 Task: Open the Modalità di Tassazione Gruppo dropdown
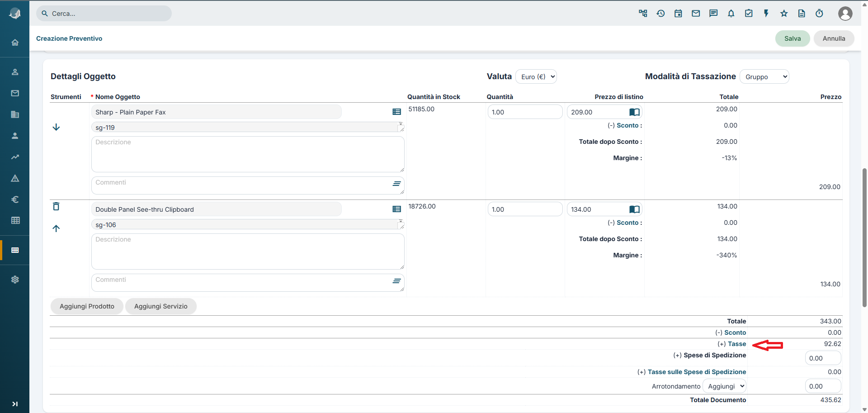tap(764, 76)
